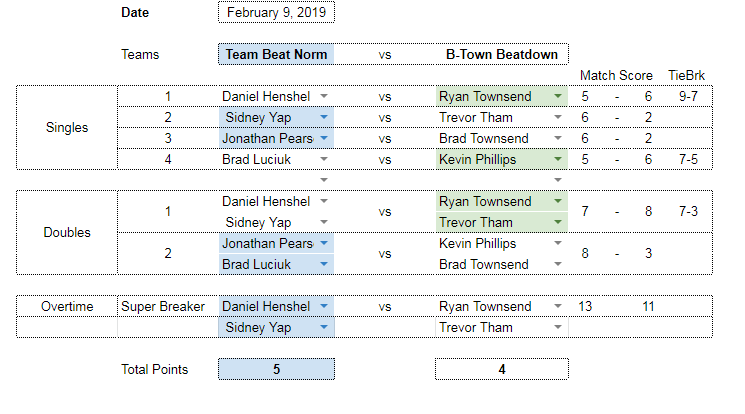Open Brad Townsend dropdown in Singles 3
Image resolution: width=745 pixels, height=414 pixels.
tap(558, 138)
